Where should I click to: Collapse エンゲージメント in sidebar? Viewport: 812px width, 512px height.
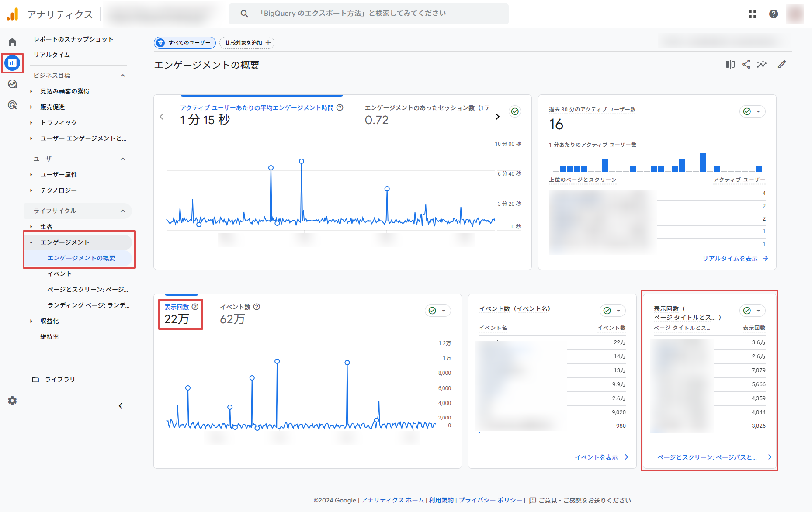click(31, 242)
